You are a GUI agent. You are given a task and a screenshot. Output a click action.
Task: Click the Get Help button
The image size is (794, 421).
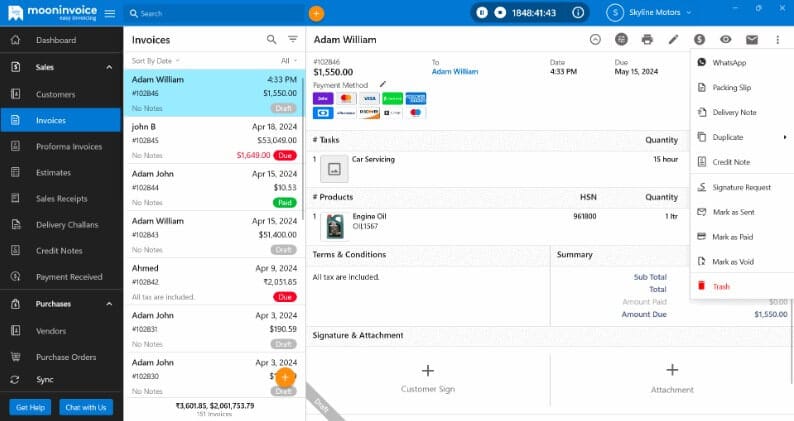coord(30,407)
